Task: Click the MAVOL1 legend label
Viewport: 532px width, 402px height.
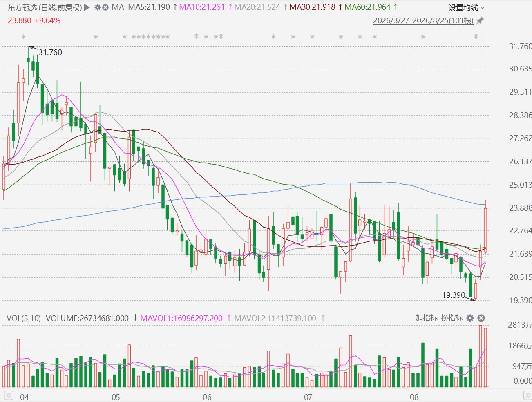Action: [x=181, y=318]
